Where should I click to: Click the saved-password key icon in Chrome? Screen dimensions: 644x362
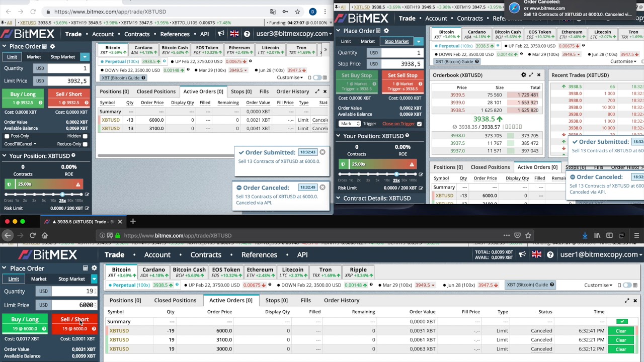point(285,12)
